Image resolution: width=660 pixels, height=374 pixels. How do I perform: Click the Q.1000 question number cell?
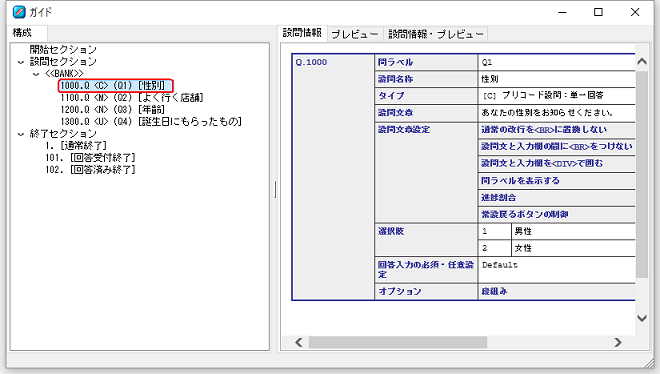click(333, 177)
